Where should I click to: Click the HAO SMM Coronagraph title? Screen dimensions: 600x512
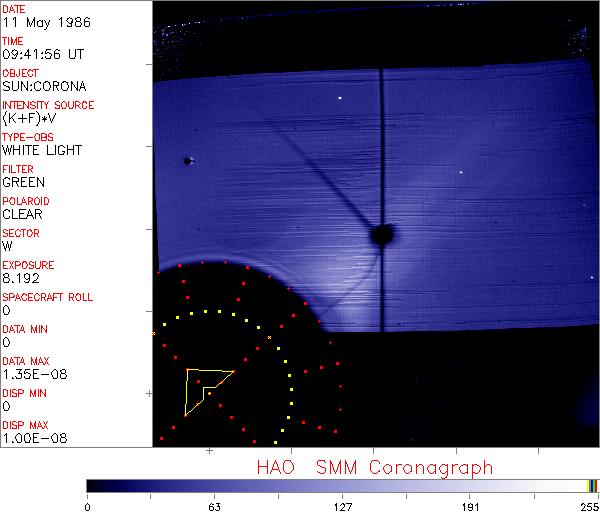click(374, 467)
